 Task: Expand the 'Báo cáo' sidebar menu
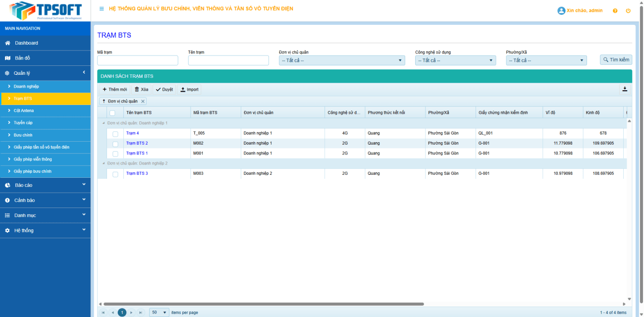coord(45,185)
